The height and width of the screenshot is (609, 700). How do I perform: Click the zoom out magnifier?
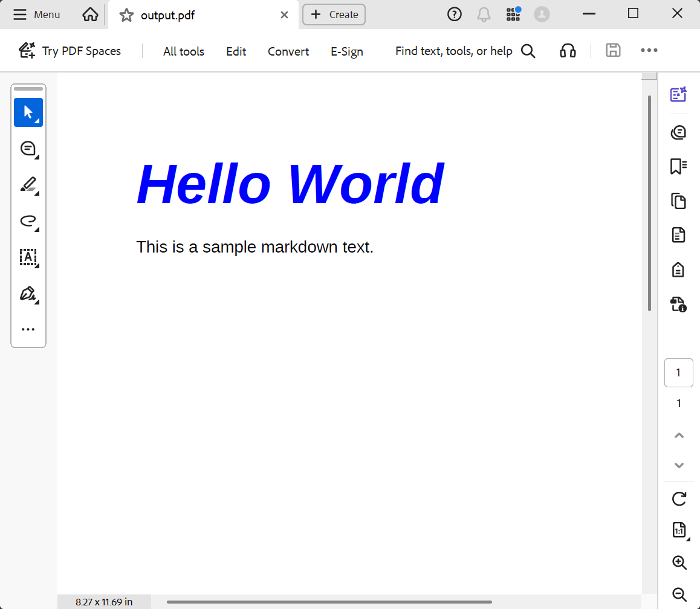(x=679, y=594)
